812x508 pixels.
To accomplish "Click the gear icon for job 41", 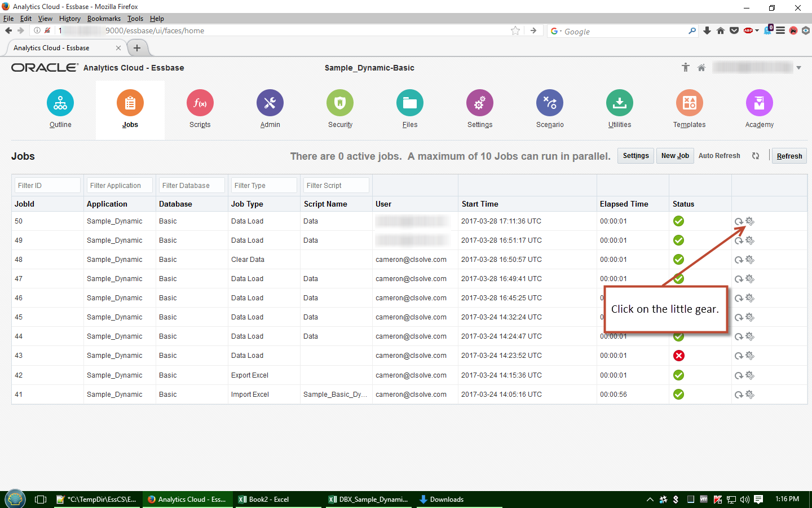I will [x=750, y=395].
